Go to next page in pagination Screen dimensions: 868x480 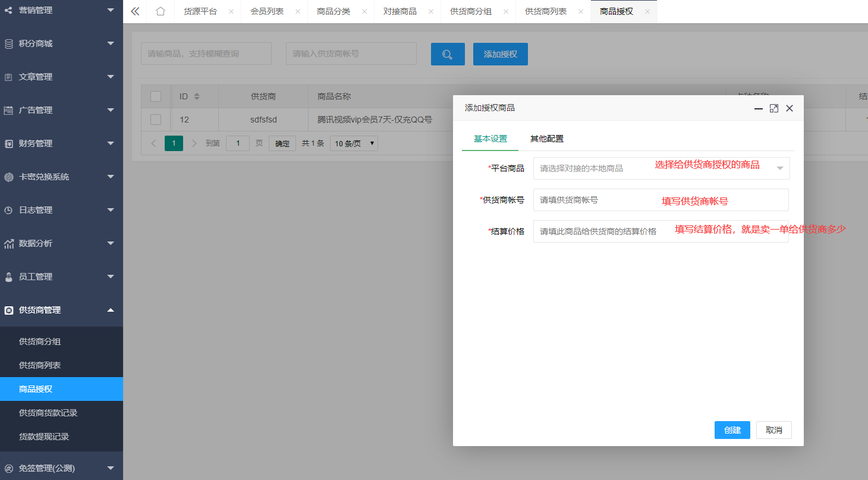pyautogui.click(x=194, y=143)
